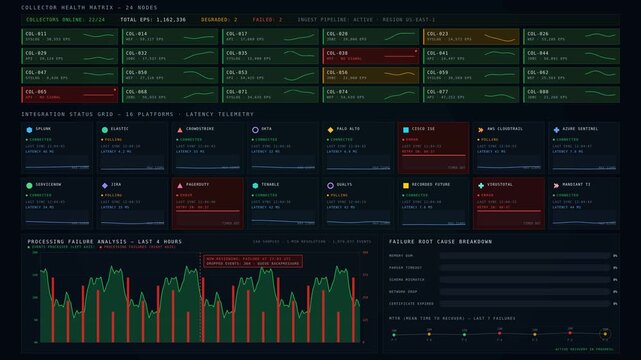
Task: Click the VirusTotal retry progress bar
Action: point(509,211)
